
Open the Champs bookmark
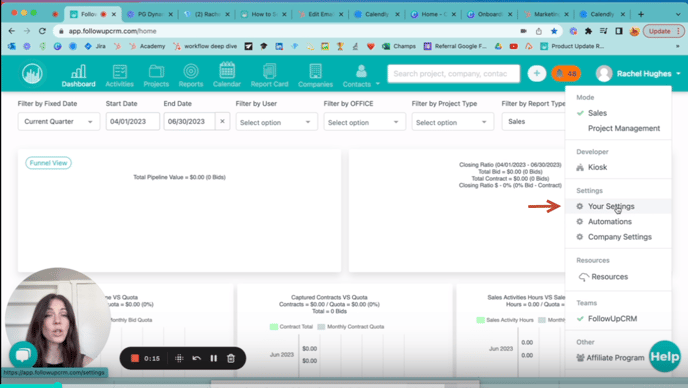coord(399,46)
